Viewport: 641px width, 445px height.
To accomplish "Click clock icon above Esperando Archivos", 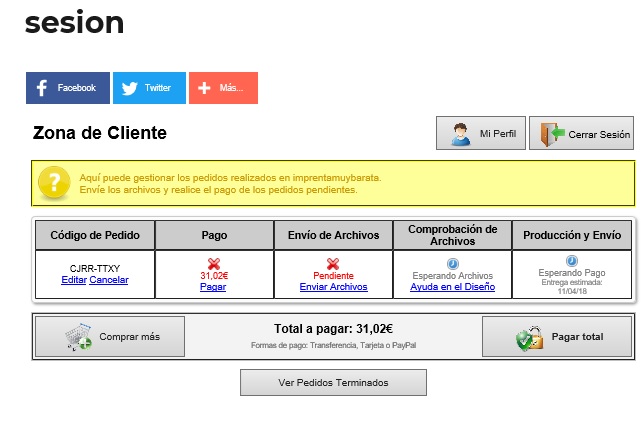I will click(x=453, y=264).
